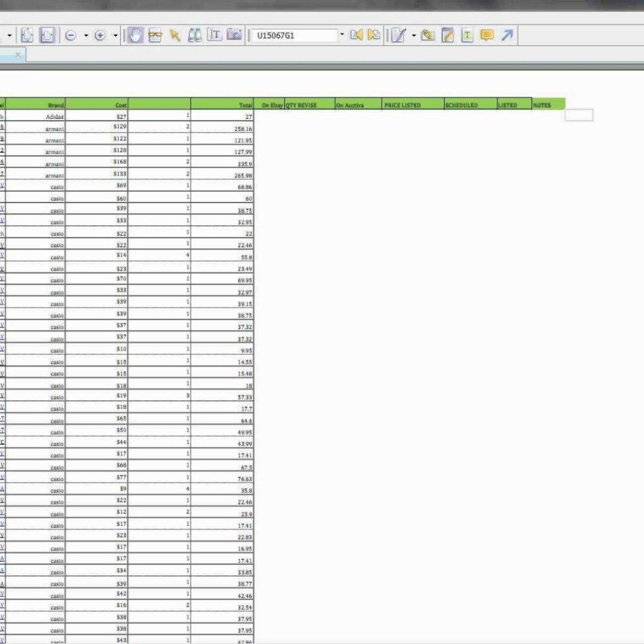Toggle the pencil annotation tool

click(398, 35)
